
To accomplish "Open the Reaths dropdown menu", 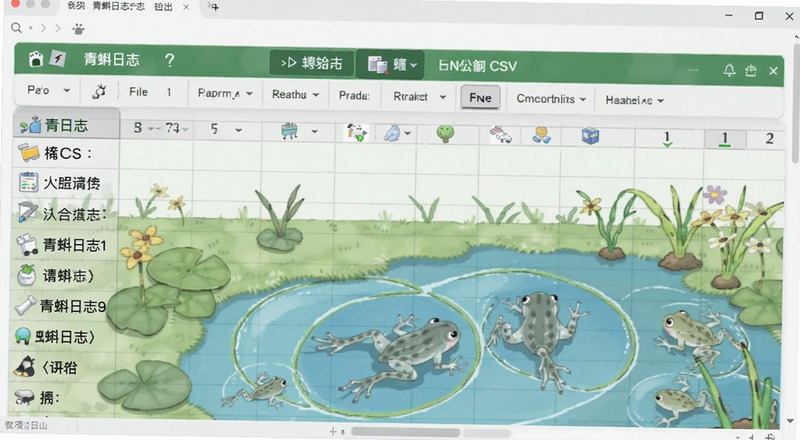I will pos(295,94).
